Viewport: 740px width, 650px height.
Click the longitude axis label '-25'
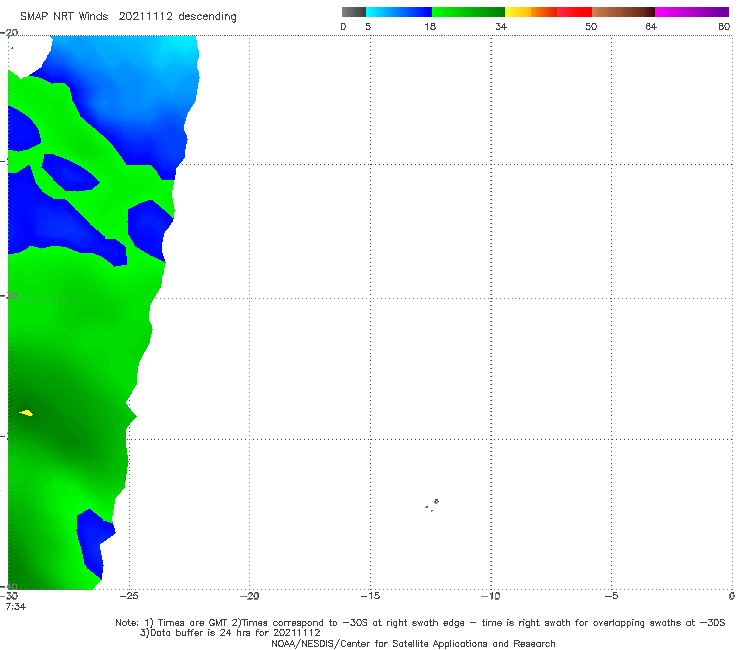pos(129,596)
